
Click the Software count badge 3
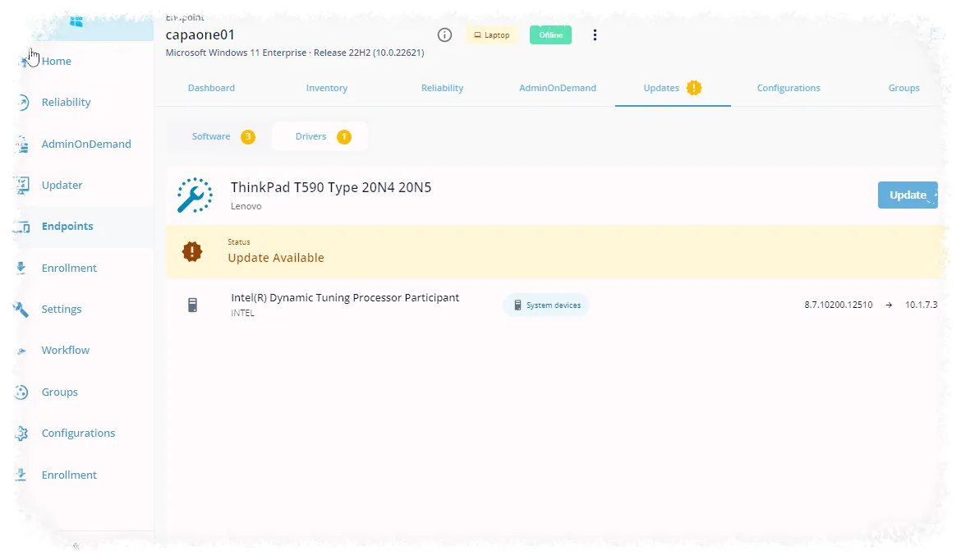click(x=247, y=136)
